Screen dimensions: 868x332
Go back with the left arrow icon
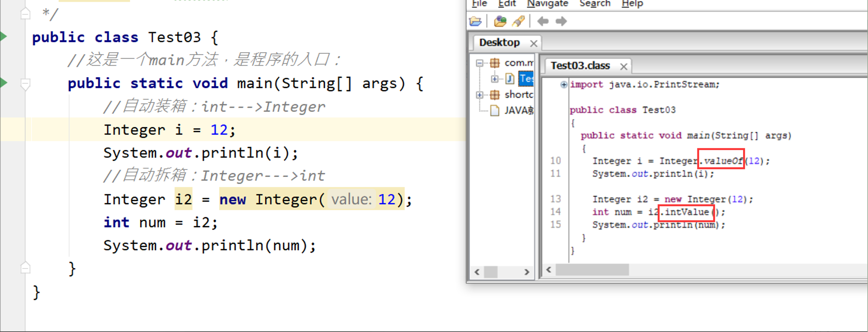click(543, 21)
